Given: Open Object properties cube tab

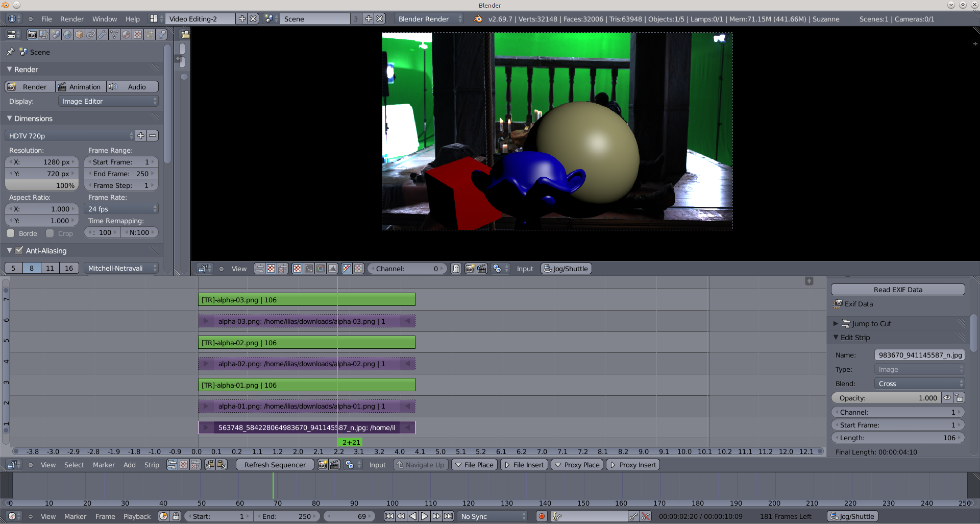Looking at the screenshot, I should 79,35.
